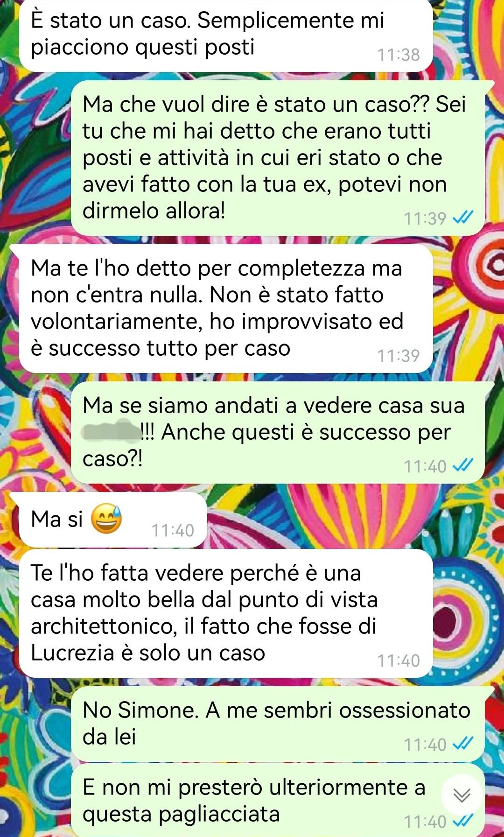Select the message 'È stato un caso. Semplicemente'
Viewport: 504px width, 837px height.
(x=226, y=35)
